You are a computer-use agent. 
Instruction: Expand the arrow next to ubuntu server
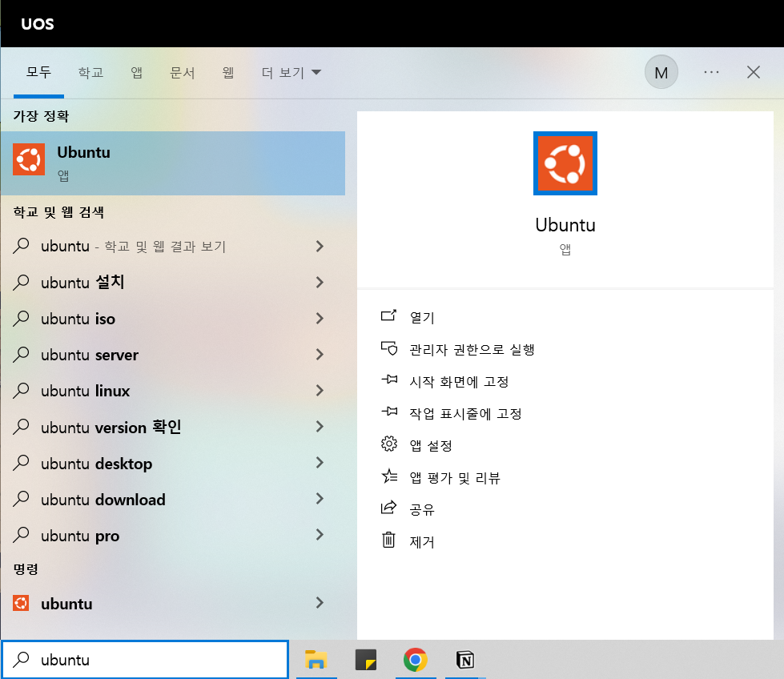point(320,355)
